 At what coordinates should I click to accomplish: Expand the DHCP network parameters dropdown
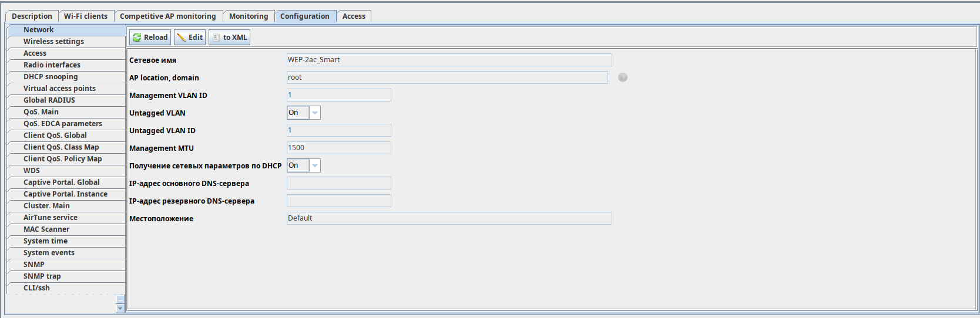point(315,165)
